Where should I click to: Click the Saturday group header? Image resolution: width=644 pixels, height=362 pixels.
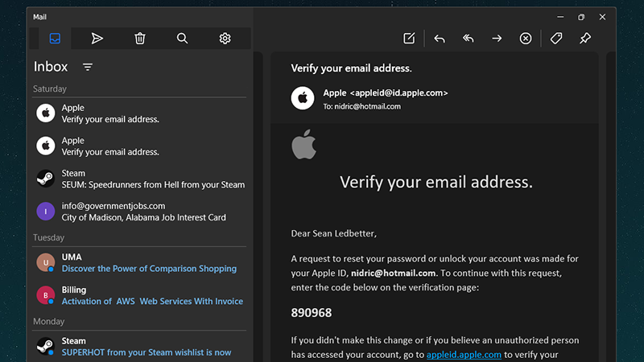(50, 88)
